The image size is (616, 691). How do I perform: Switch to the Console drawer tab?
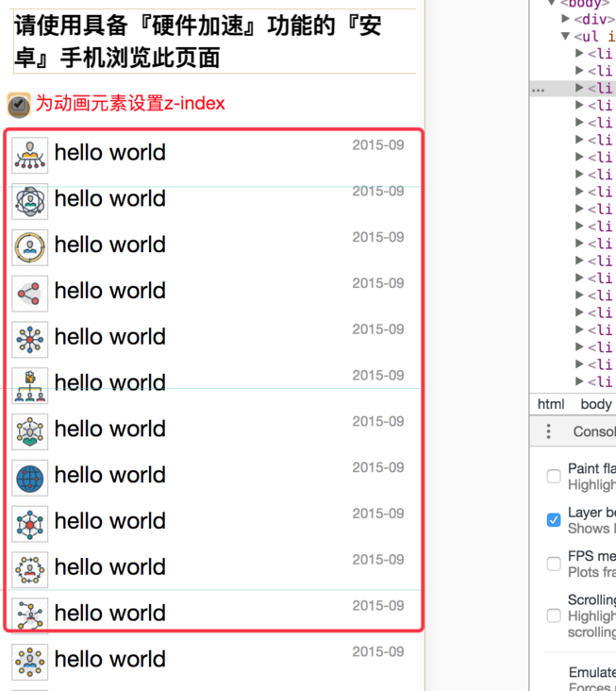point(594,431)
